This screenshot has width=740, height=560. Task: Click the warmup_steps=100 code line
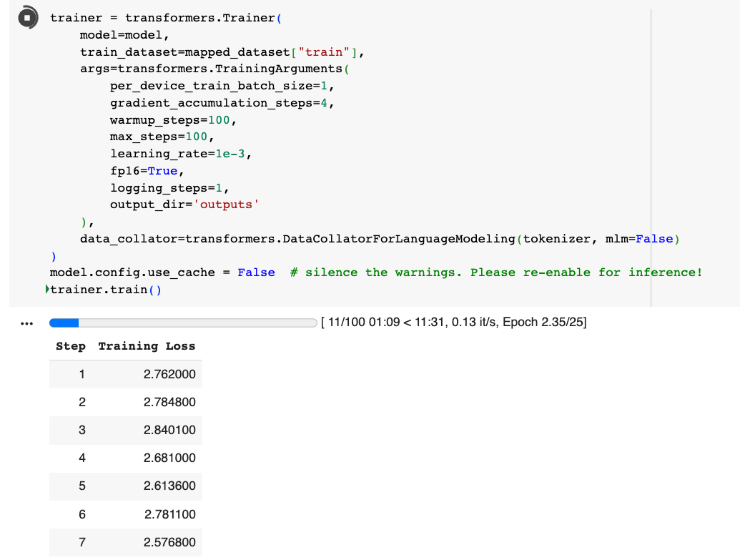173,120
